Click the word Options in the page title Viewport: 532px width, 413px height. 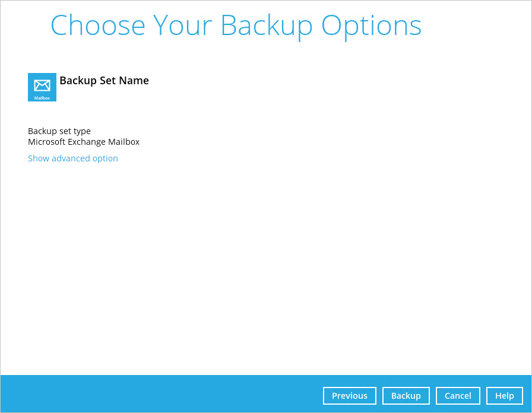pos(372,27)
